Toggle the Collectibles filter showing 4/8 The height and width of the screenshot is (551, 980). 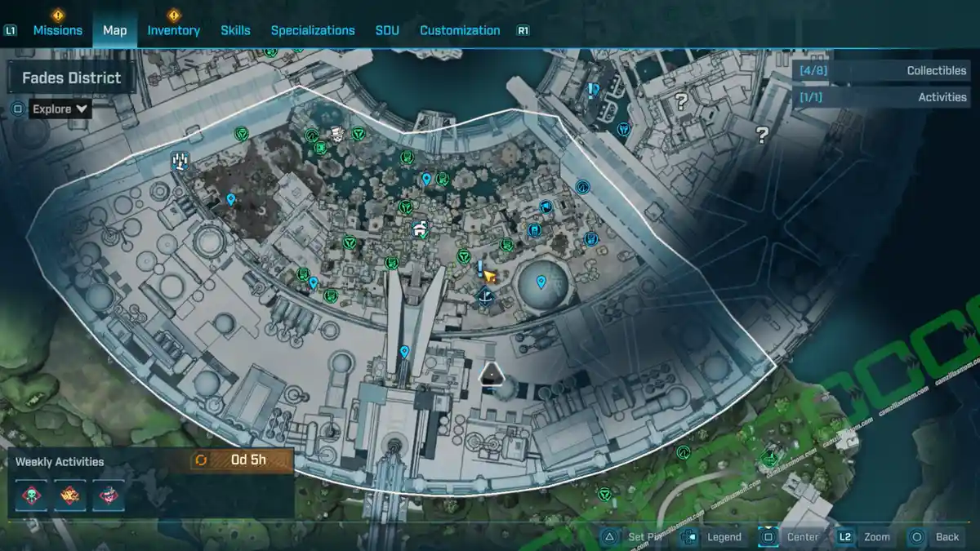882,71
